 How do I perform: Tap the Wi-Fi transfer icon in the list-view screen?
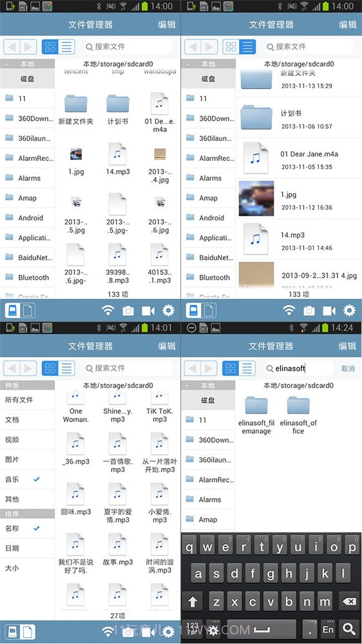point(289,310)
